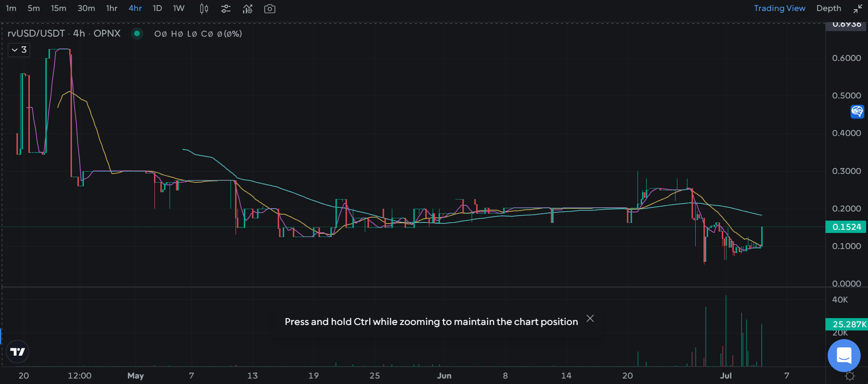This screenshot has height=384, width=868.
Task: Click the 0.1524 current price label
Action: point(846,227)
